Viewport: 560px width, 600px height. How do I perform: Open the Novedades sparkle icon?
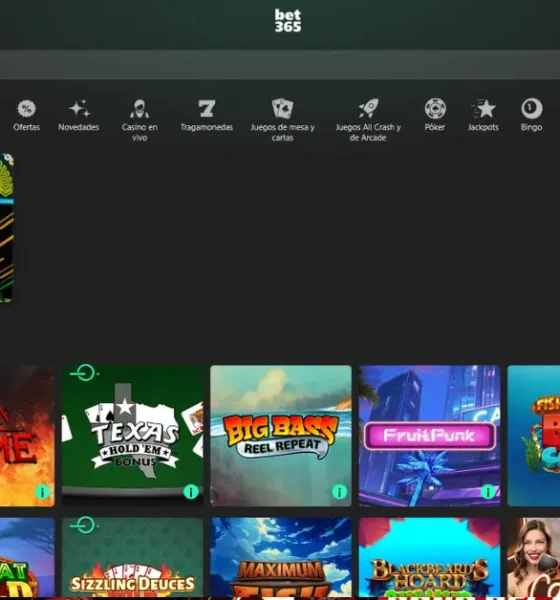point(79,109)
